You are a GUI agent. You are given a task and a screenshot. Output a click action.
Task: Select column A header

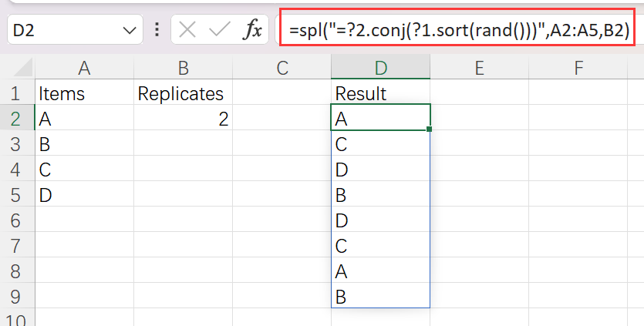pos(85,68)
